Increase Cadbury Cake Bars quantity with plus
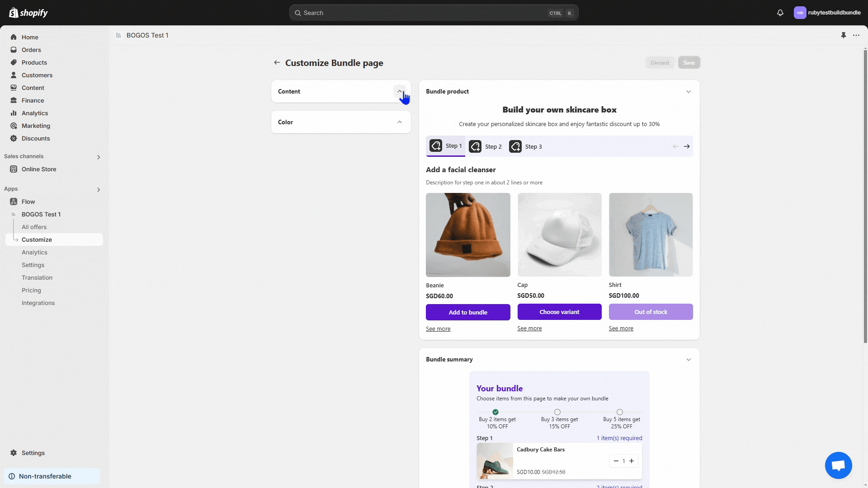868x488 pixels. click(632, 461)
